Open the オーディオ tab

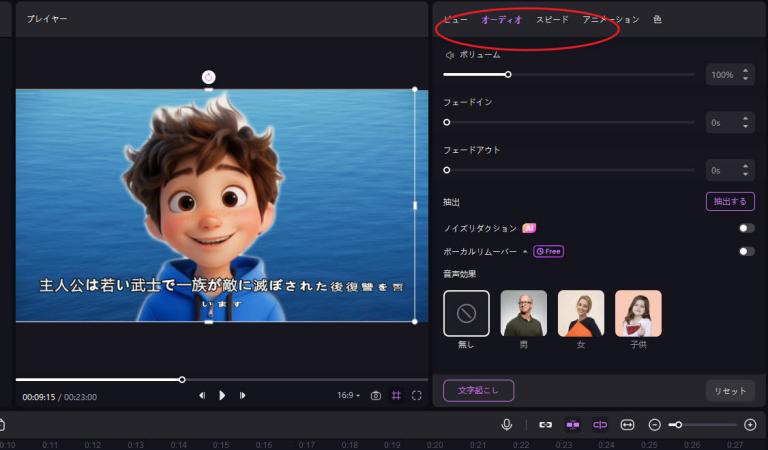502,20
